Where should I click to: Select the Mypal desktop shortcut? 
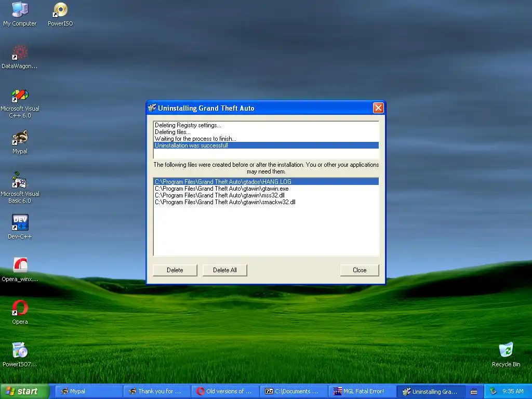tap(20, 142)
